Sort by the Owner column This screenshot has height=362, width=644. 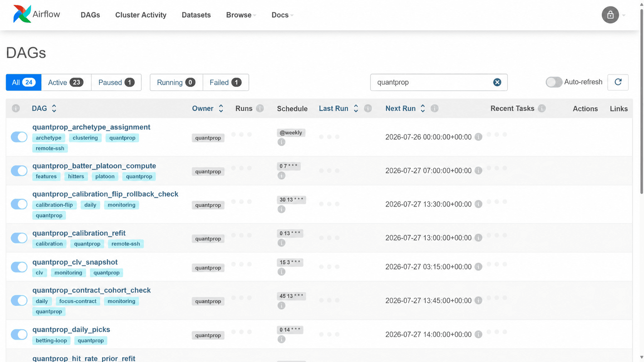(x=208, y=108)
